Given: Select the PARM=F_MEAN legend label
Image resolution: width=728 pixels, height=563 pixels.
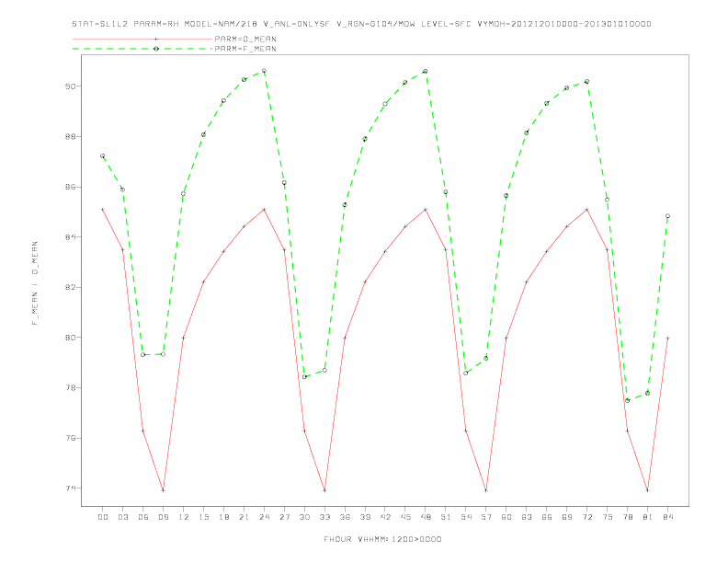Looking at the screenshot, I should coord(245,49).
